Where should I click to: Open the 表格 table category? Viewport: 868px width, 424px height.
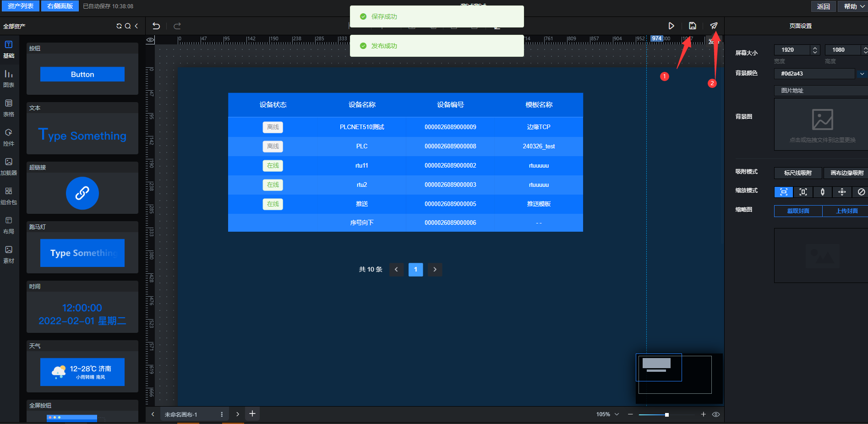point(9,108)
